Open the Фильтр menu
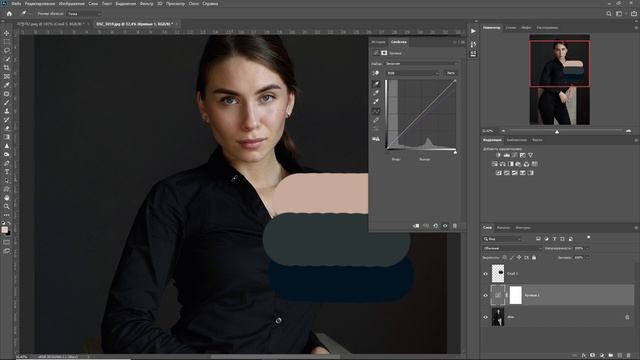 tap(147, 4)
